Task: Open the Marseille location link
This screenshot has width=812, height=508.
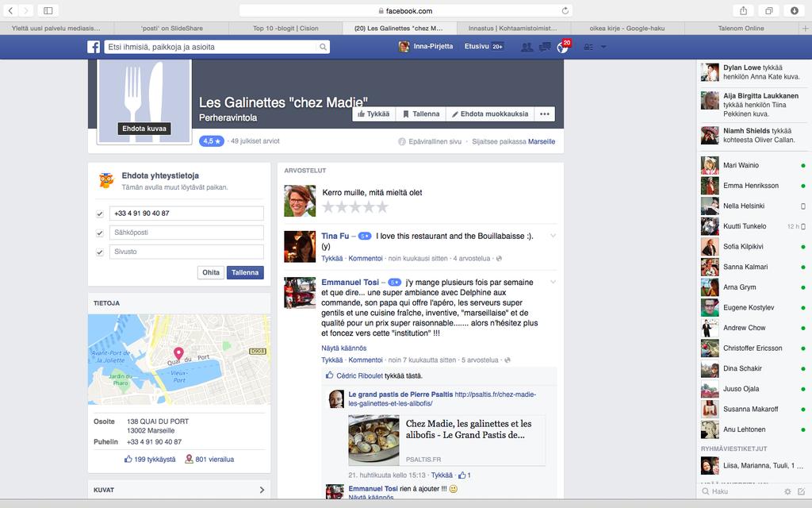Action: (541, 141)
